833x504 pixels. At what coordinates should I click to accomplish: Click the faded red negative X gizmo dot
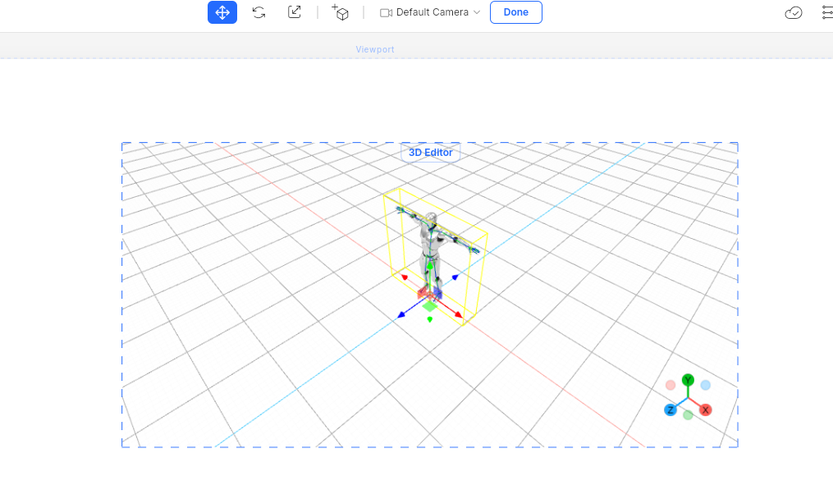(671, 385)
